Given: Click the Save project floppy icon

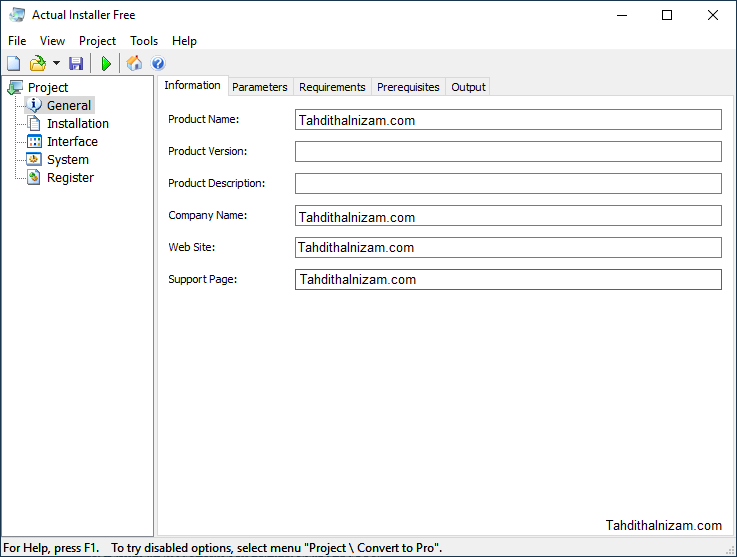Looking at the screenshot, I should (76, 63).
